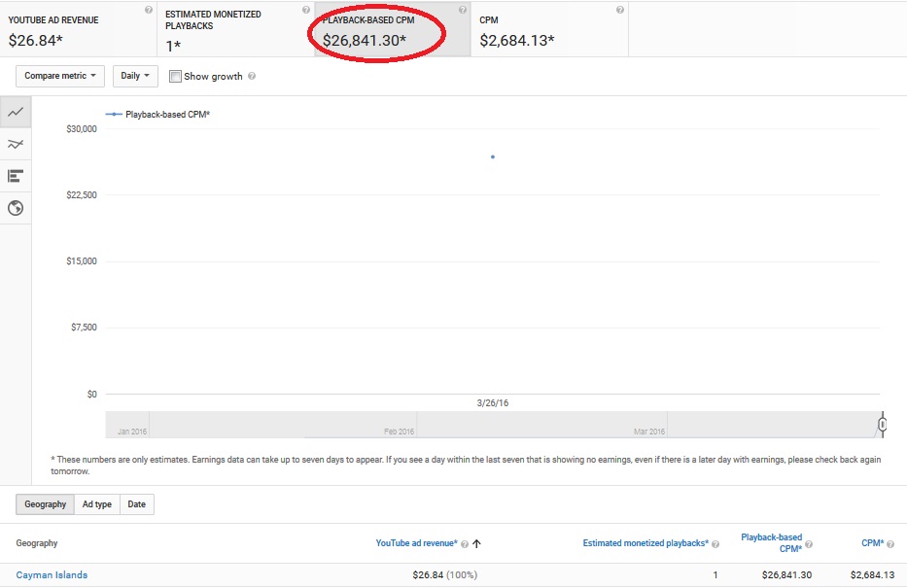
Task: Select the CPM metric card
Action: (549, 29)
